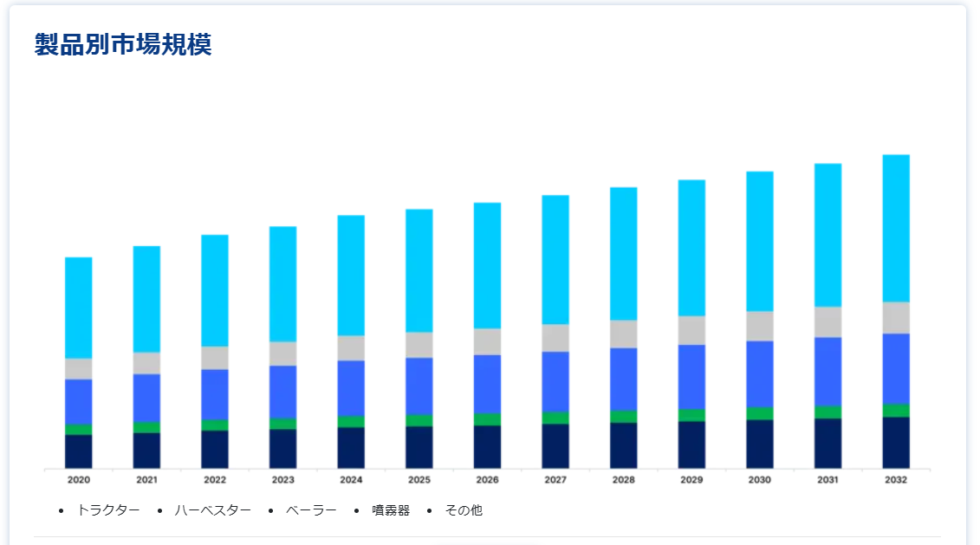The height and width of the screenshot is (545, 980).
Task: Select the 2027 label on the axis
Action: (x=555, y=479)
